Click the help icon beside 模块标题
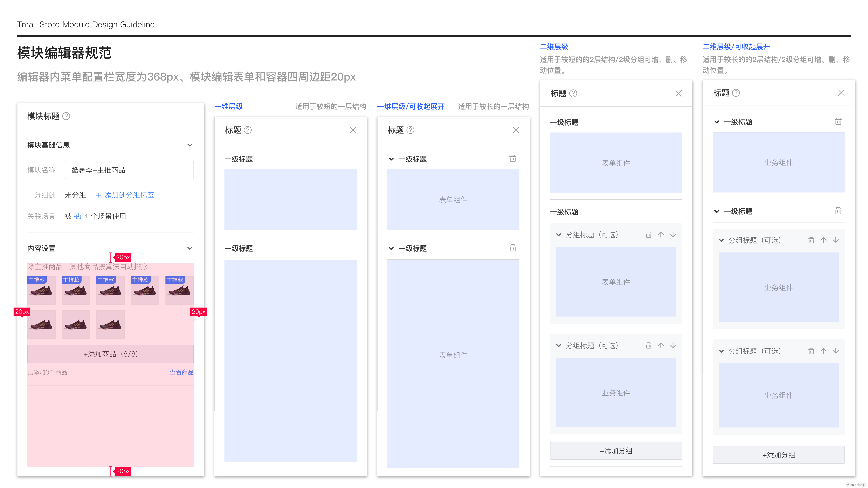The height and width of the screenshot is (488, 868). click(66, 116)
